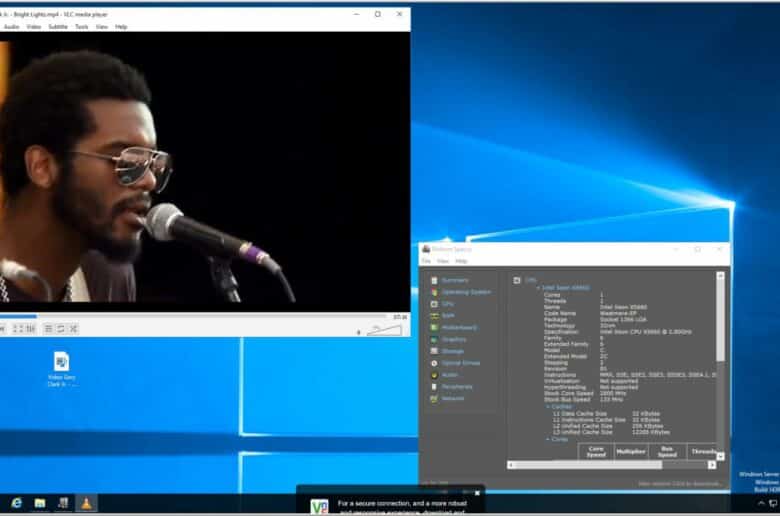Open the Audio menu in VLC
Screen dimensions: 780x516
11,26
